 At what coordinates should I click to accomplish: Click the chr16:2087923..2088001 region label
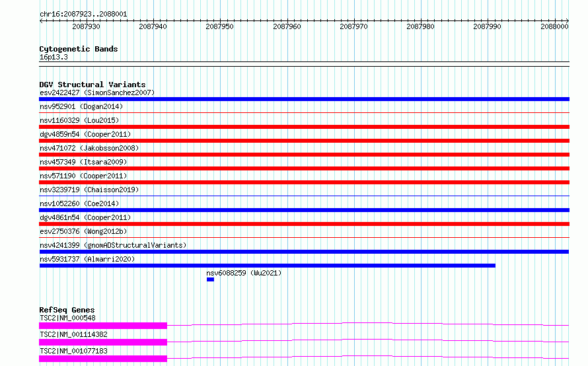[x=83, y=15]
